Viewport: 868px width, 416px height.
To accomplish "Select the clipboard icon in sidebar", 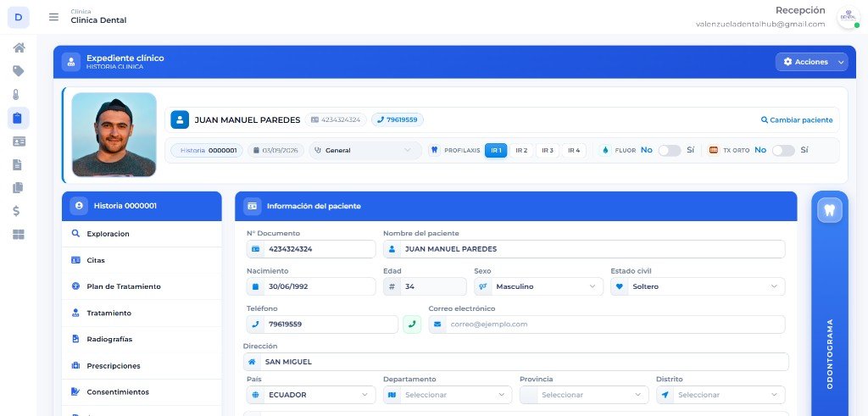I will [x=18, y=118].
